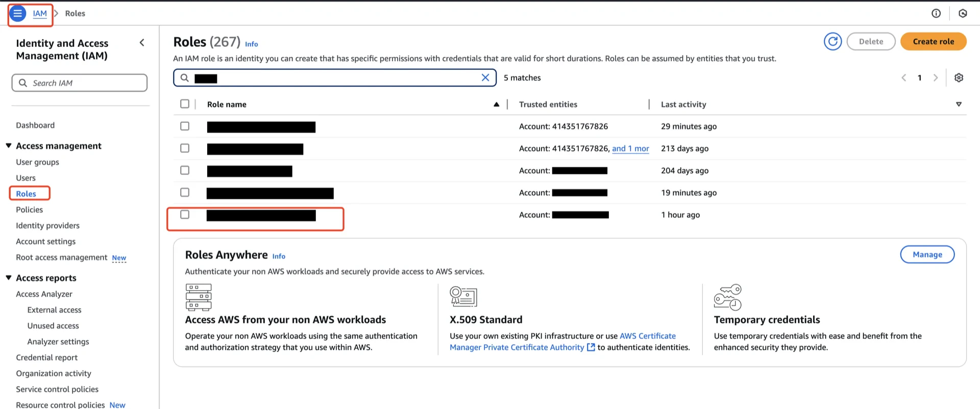Open the hamburger navigation menu
Image resolution: width=980 pixels, height=409 pixels.
point(18,13)
